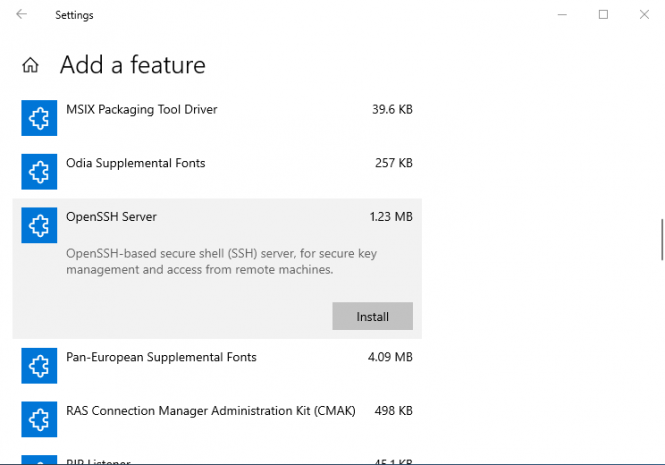This screenshot has height=465, width=665.
Task: Minimize the Settings window
Action: [x=559, y=15]
